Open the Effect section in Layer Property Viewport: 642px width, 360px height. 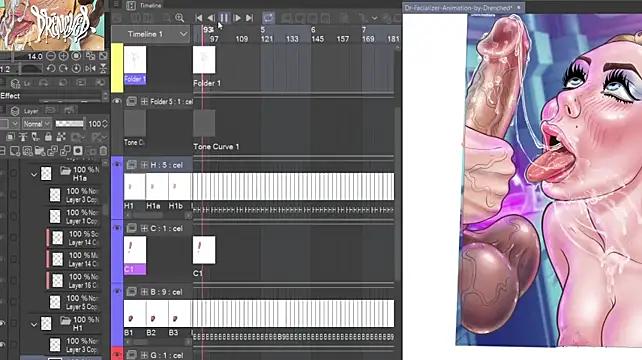(x=10, y=96)
